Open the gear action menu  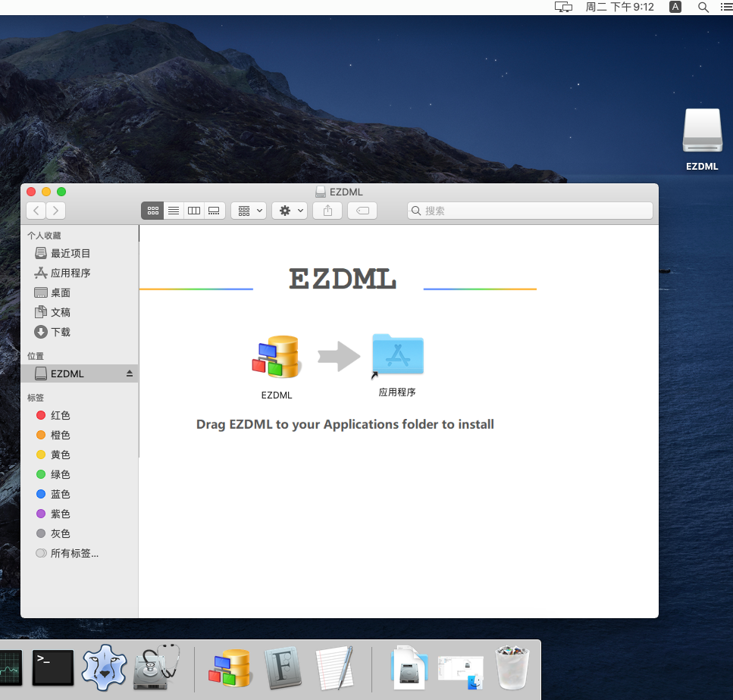click(290, 211)
